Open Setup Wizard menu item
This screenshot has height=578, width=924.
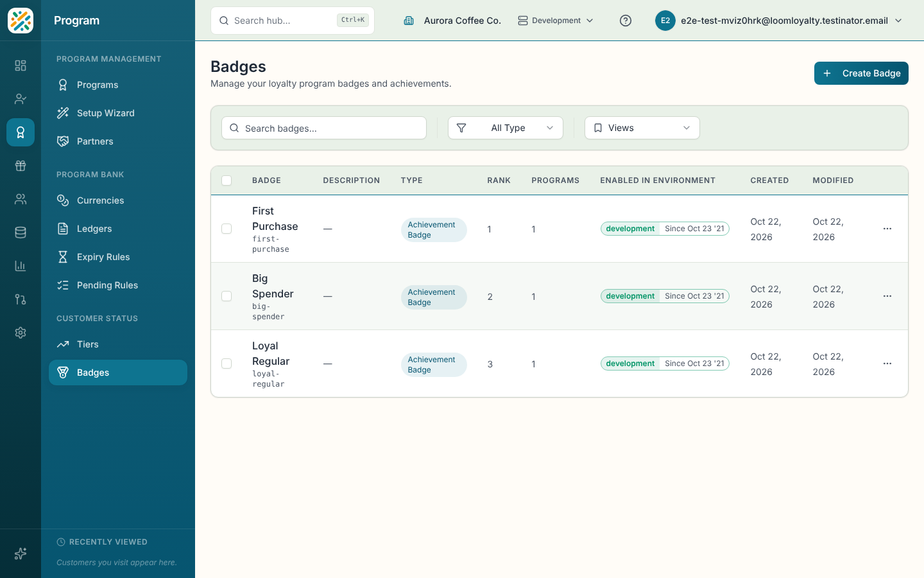118,113
